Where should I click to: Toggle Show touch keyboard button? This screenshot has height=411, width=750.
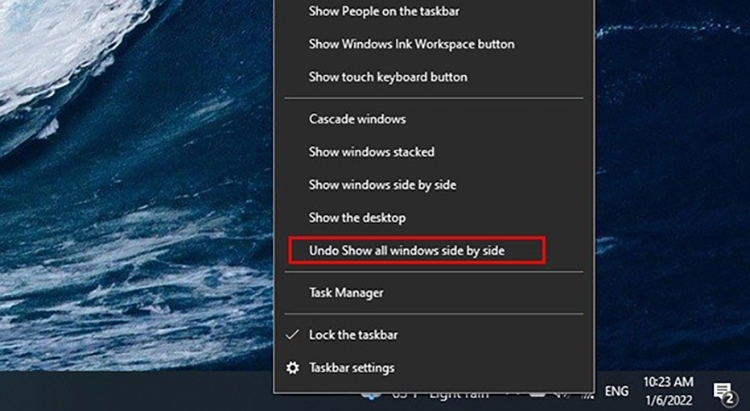pyautogui.click(x=388, y=77)
